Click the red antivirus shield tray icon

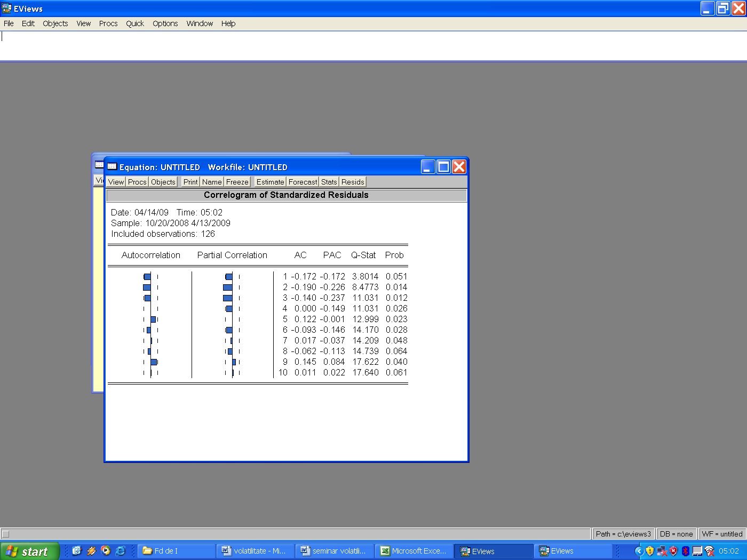673,551
